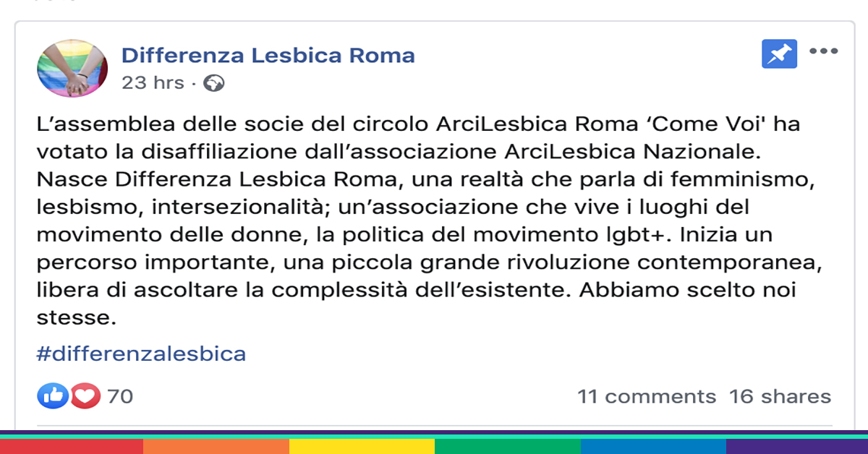Open the three-dot post options menu
This screenshot has height=454, width=868.
(823, 51)
